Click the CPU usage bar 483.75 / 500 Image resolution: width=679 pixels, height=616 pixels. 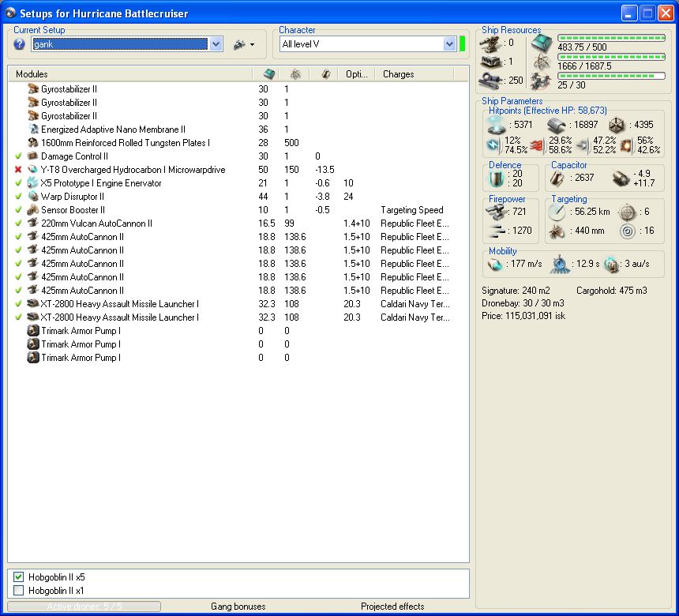611,38
